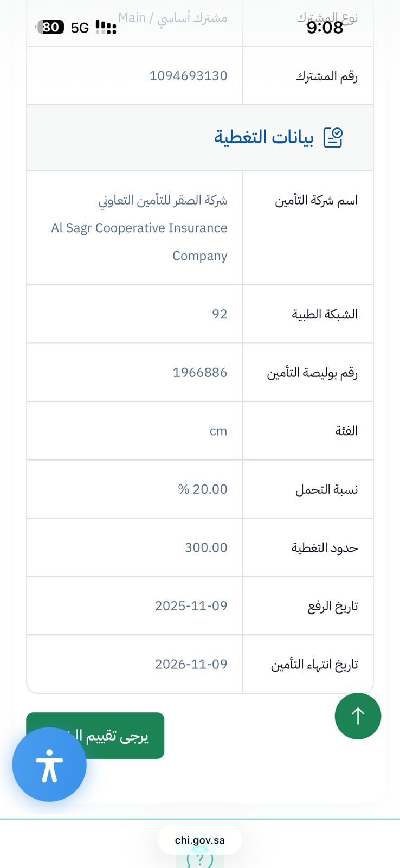Tap the cellular signal bars icon

pos(106,27)
